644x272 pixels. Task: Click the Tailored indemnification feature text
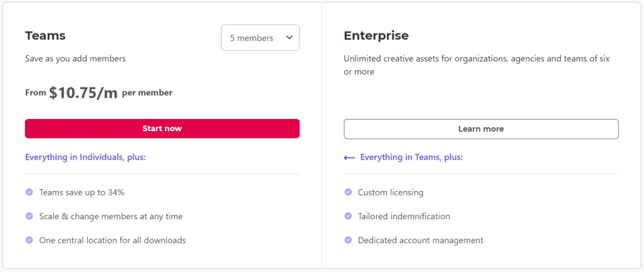404,217
